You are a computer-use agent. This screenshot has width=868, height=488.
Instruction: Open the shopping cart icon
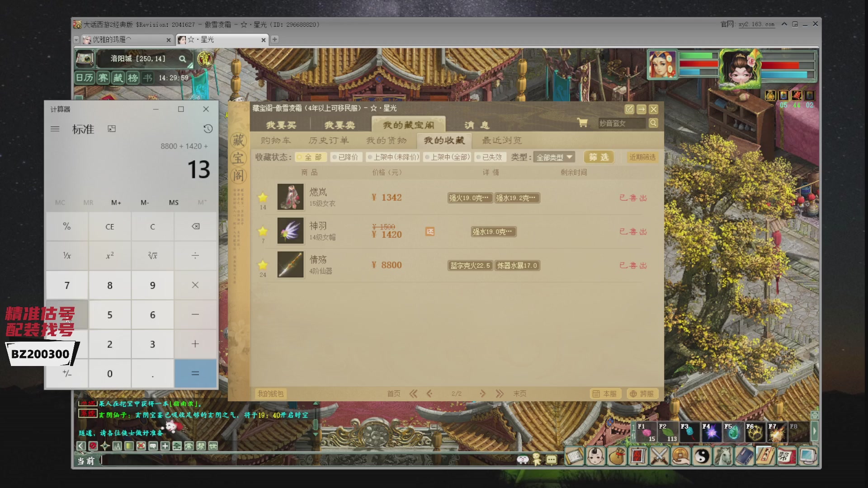click(x=583, y=123)
